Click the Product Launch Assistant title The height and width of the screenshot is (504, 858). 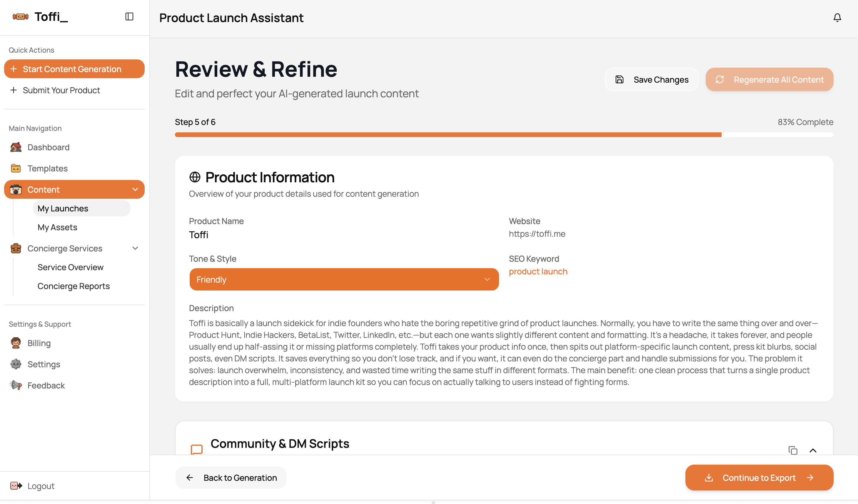click(x=231, y=18)
